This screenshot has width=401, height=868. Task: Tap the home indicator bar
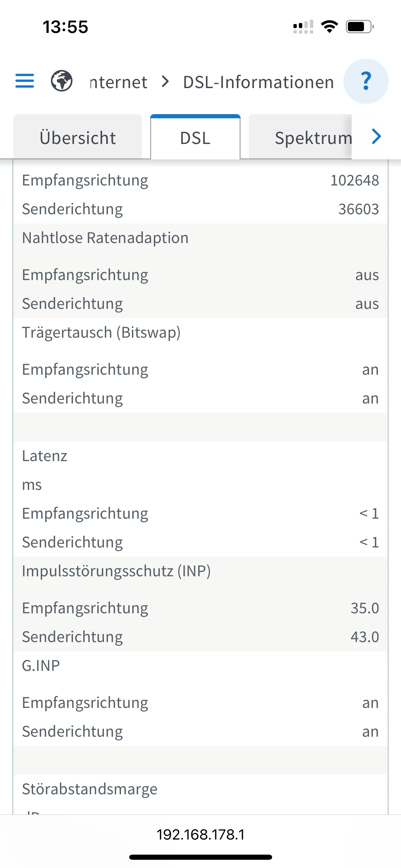coord(200,857)
